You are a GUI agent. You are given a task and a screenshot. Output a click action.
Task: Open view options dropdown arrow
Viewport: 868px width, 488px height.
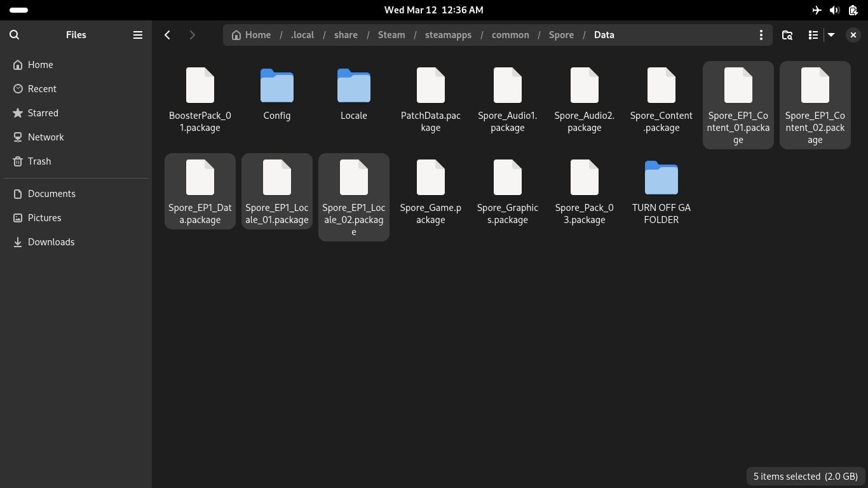[x=831, y=35]
